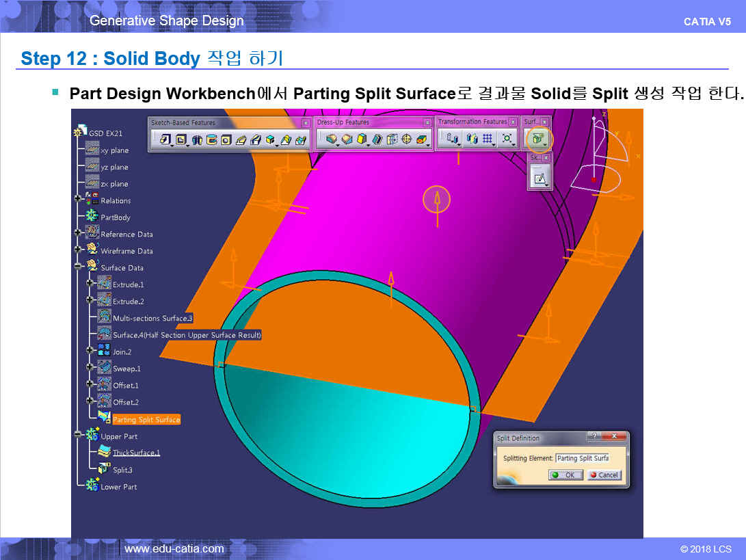
Task: Open the Sketch tool in Sketcher toolbar
Action: point(539,179)
